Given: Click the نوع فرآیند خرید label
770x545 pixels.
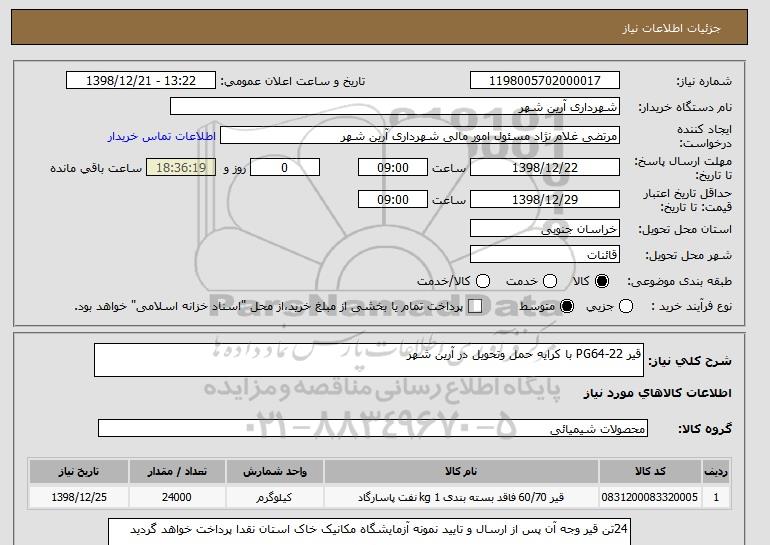Looking at the screenshot, I should click(x=691, y=306).
